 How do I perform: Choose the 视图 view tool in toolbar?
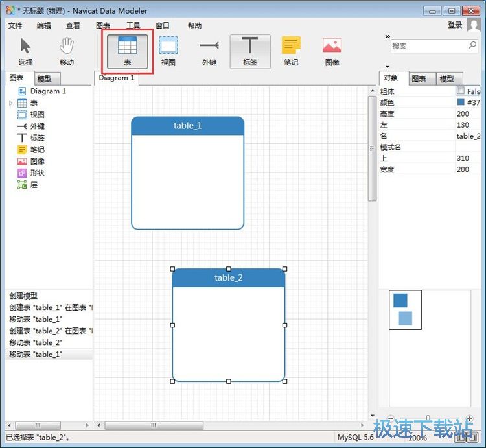168,51
